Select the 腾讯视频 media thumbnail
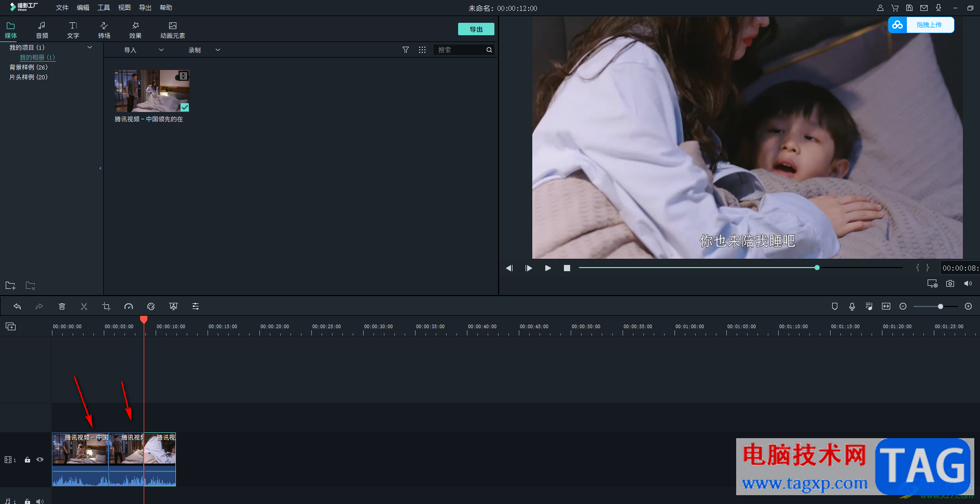 pos(152,91)
